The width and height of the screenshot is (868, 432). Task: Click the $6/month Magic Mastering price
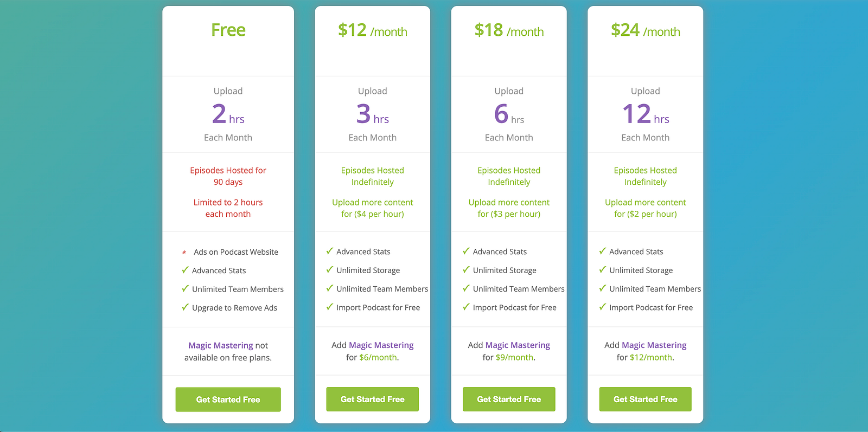pos(378,358)
